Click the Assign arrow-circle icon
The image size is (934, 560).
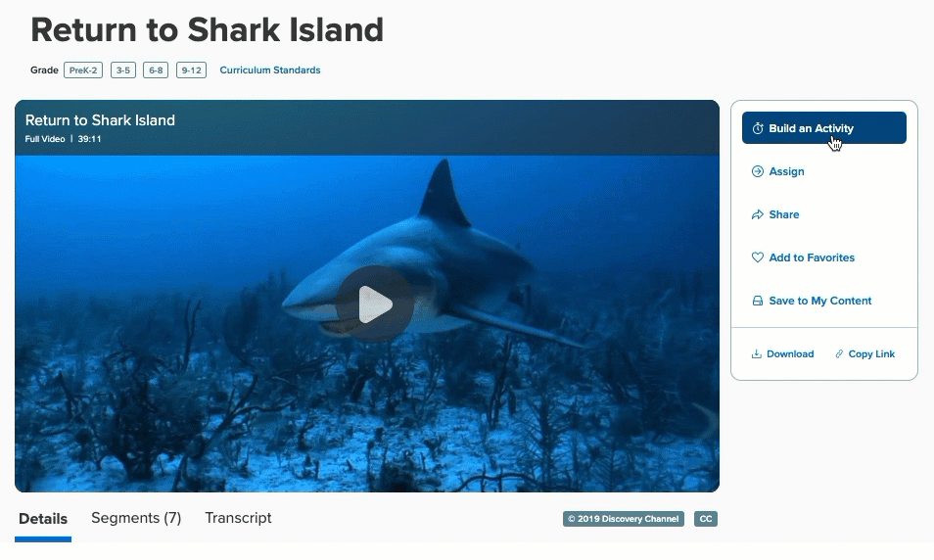[x=758, y=171]
